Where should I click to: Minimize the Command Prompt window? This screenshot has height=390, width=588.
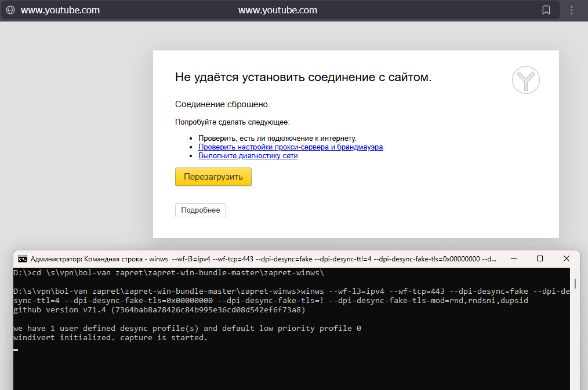514,259
